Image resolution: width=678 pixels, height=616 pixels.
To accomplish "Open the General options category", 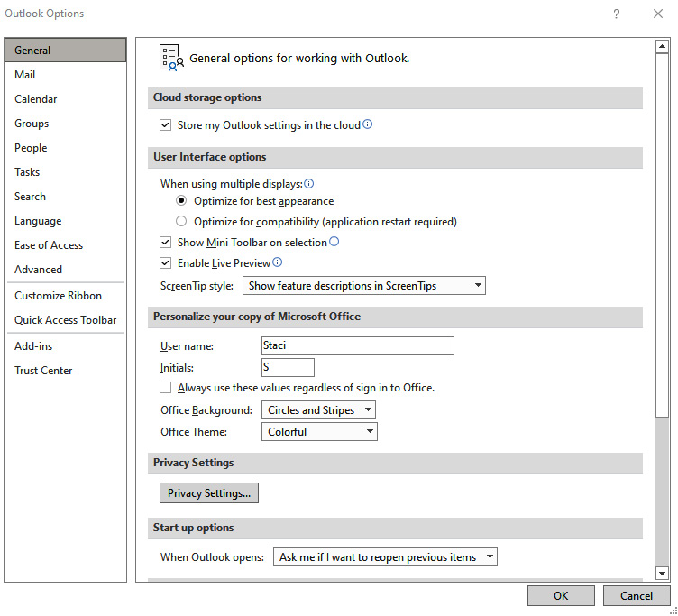I will point(65,51).
